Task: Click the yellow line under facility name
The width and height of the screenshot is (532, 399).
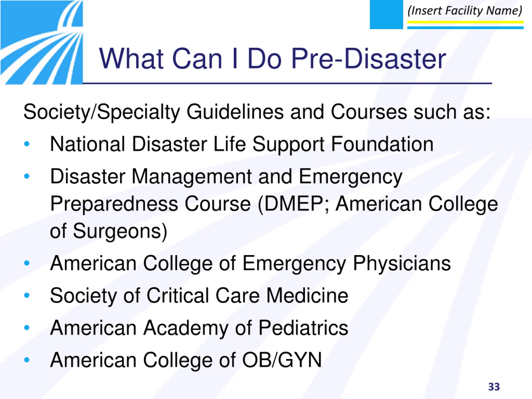Action: [x=465, y=22]
